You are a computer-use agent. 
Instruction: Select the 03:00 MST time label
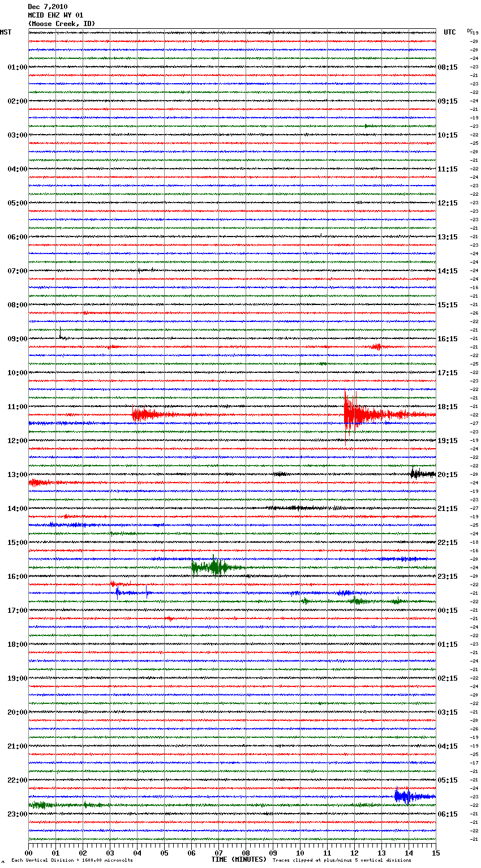[x=18, y=135]
